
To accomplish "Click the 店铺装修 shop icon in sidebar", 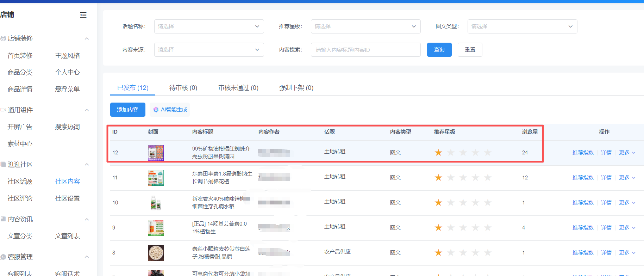I will click(x=3, y=38).
